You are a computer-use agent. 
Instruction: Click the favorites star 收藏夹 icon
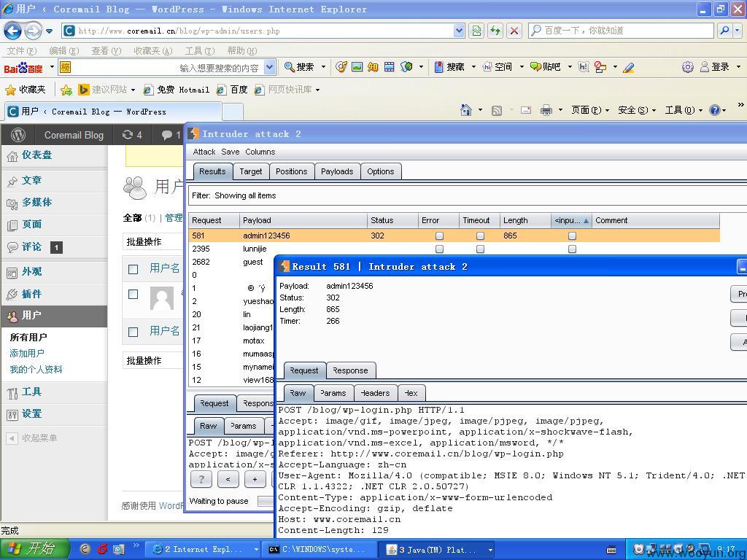pos(10,90)
